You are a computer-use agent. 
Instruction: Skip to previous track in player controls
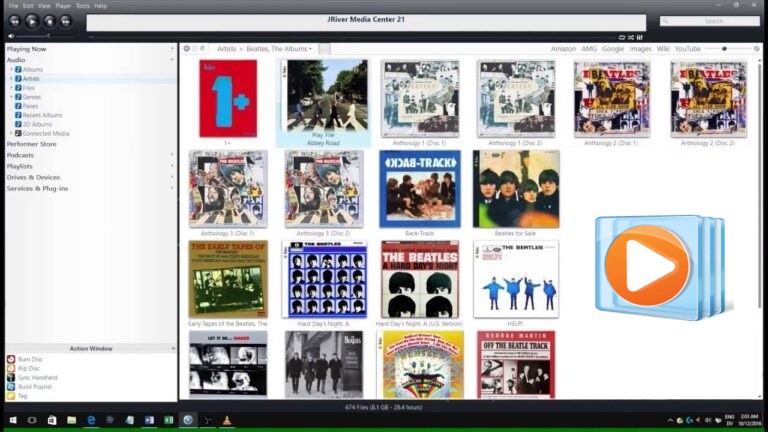15,21
